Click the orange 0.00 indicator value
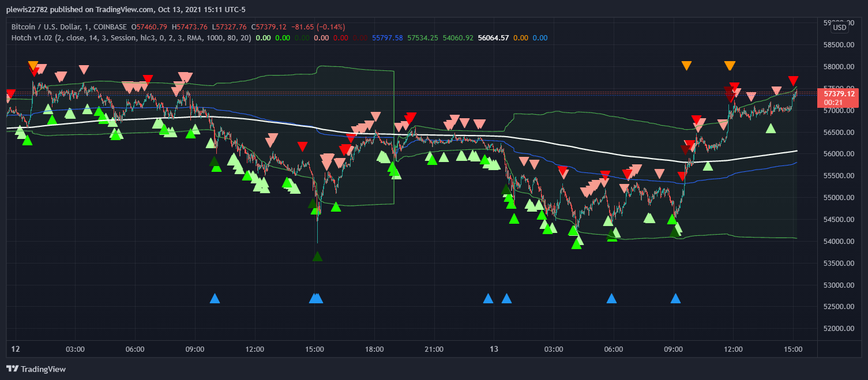This screenshot has width=868, height=380. point(520,38)
